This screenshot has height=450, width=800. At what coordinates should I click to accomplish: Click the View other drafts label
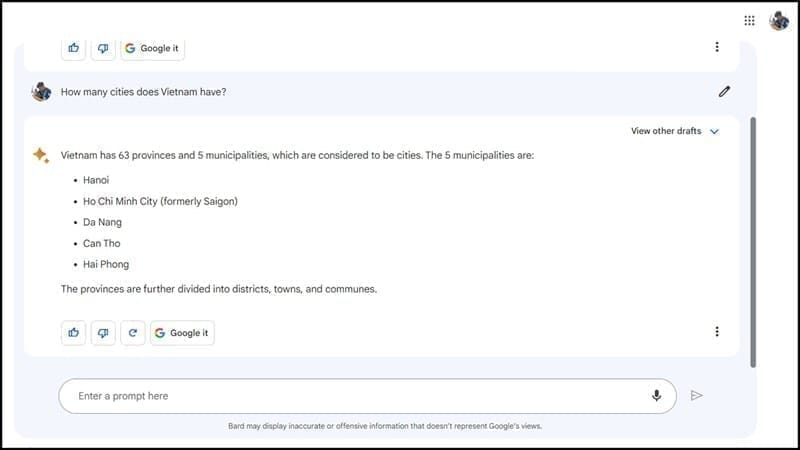pyautogui.click(x=666, y=131)
